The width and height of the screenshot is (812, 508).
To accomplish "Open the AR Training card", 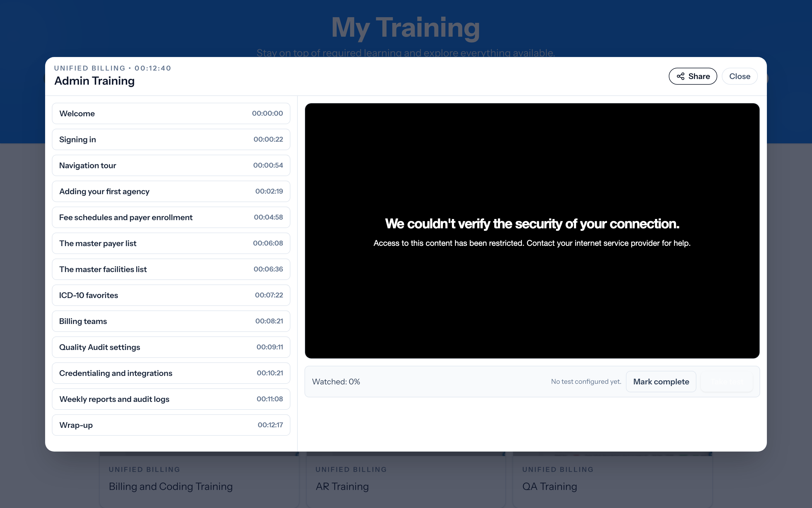I will coord(406,480).
